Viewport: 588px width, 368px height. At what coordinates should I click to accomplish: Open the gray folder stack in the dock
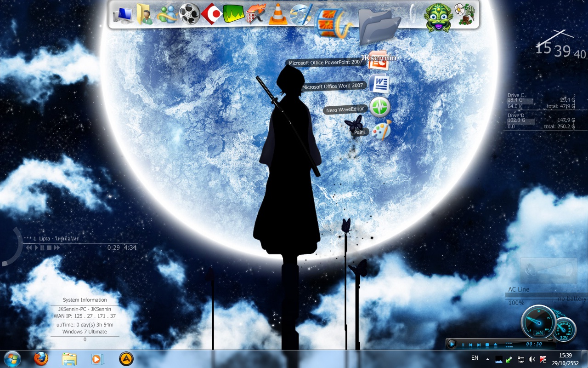click(379, 27)
